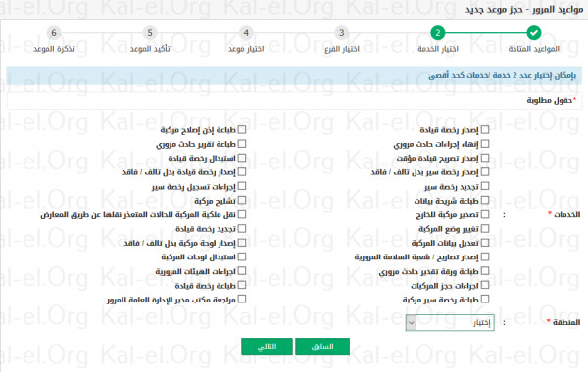The width and height of the screenshot is (588, 372).
Task: Tick 'إصدار رخصة قيادة بدل تالف / فاقد'
Action: (x=242, y=171)
